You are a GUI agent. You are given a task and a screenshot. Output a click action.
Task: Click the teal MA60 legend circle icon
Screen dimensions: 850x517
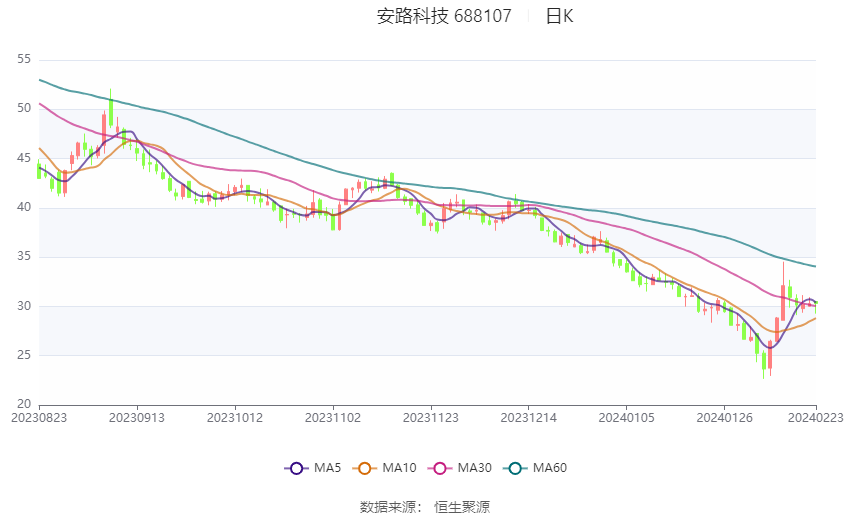(x=515, y=468)
